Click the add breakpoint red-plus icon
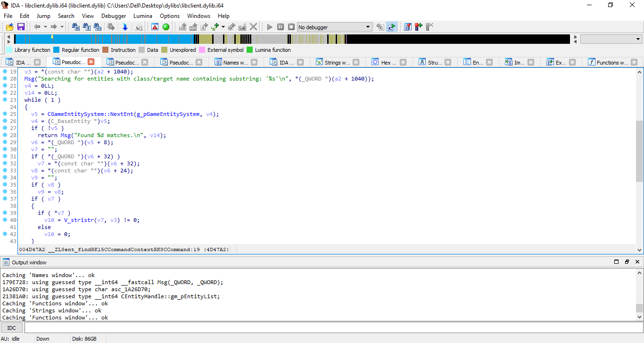The height and width of the screenshot is (343, 644). 419,27
